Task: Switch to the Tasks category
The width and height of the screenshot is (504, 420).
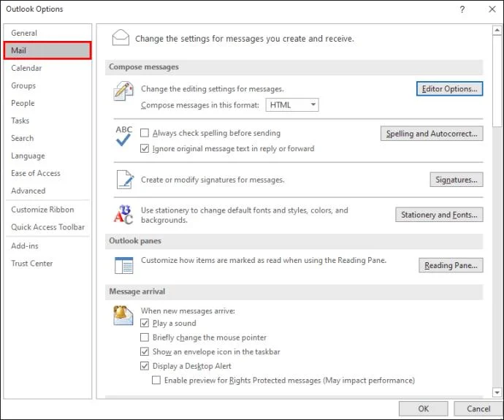Action: pyautogui.click(x=47, y=121)
